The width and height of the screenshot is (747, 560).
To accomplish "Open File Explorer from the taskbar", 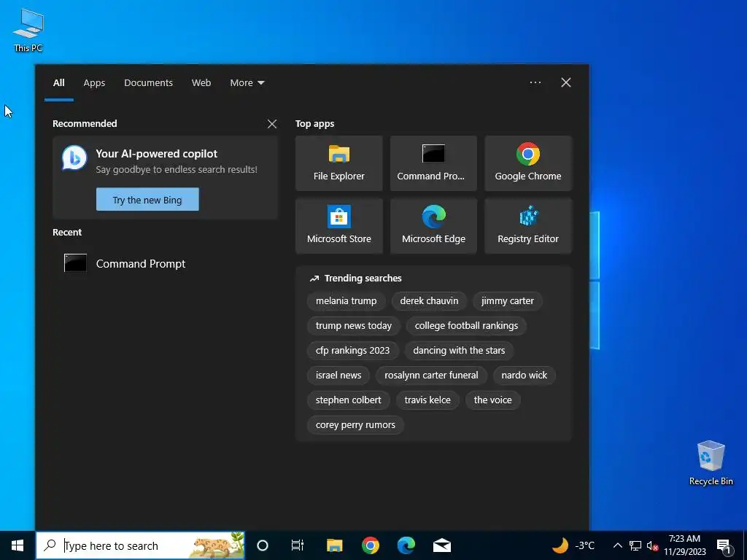I will point(334,545).
